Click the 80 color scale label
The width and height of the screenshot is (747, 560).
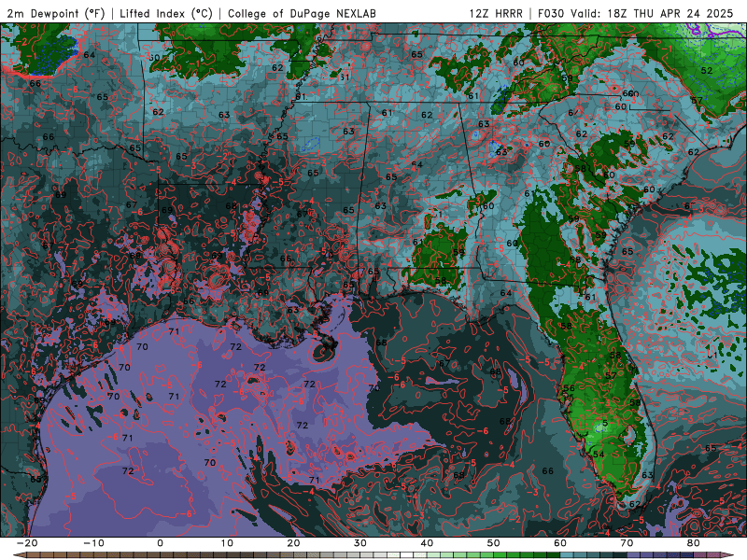694,543
